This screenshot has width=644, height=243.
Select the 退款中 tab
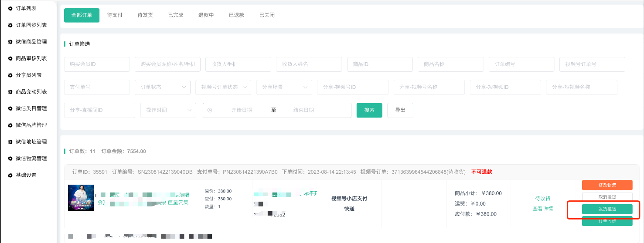[206, 15]
